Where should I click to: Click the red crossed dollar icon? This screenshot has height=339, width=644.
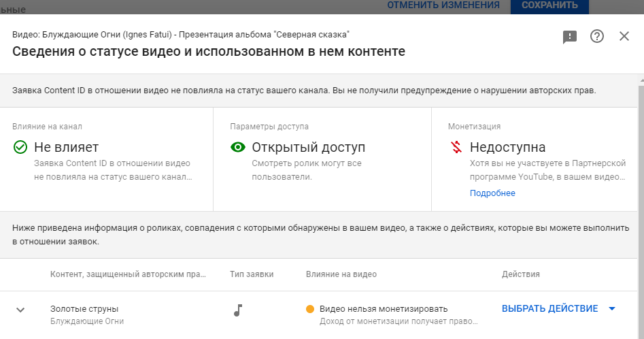coord(456,147)
